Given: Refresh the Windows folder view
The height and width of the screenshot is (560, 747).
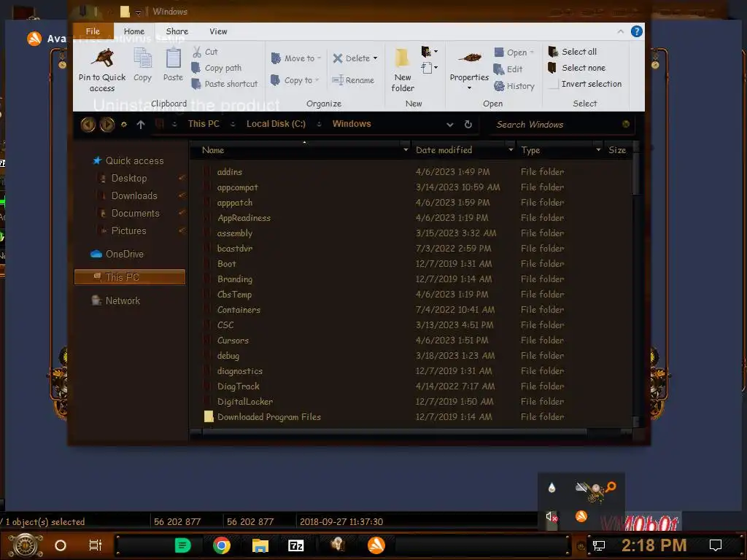Looking at the screenshot, I should point(468,124).
